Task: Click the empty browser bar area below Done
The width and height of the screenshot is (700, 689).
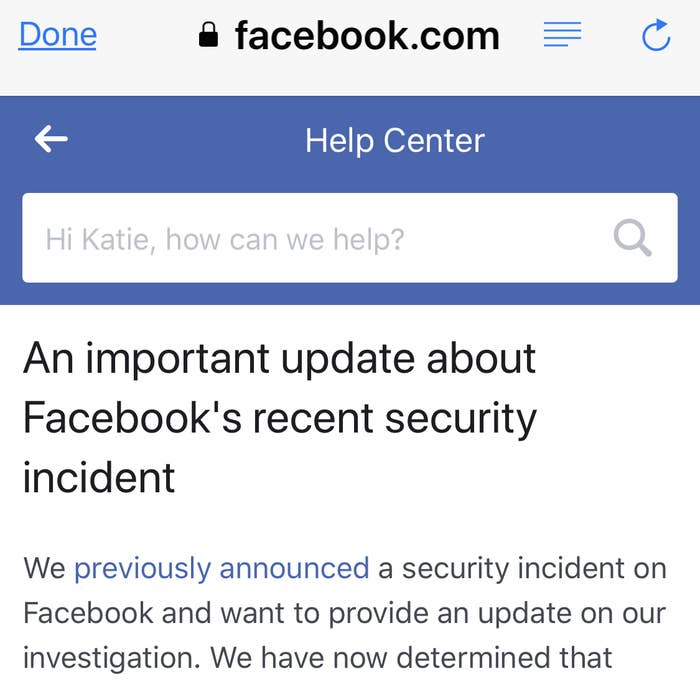Action: (x=58, y=74)
